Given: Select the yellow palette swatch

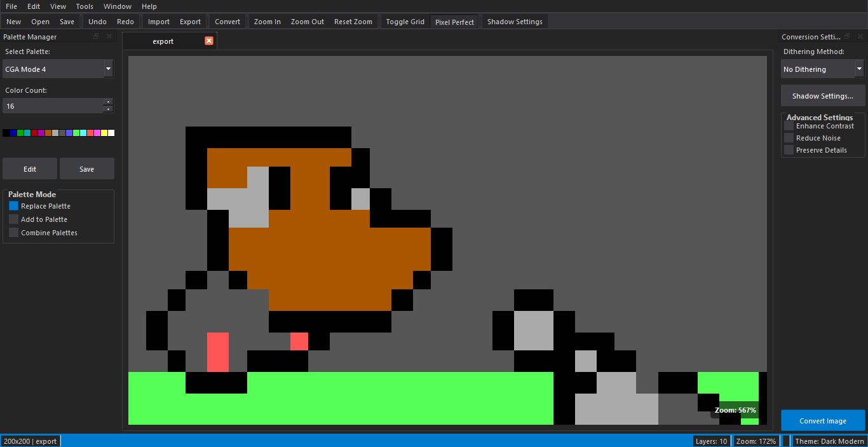Looking at the screenshot, I should 104,133.
